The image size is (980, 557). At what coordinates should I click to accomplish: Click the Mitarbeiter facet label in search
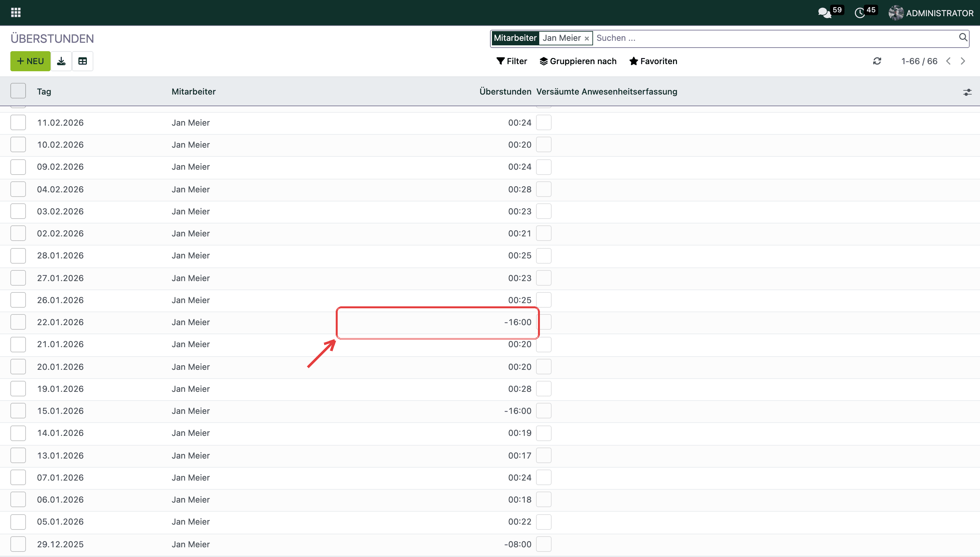click(x=515, y=38)
